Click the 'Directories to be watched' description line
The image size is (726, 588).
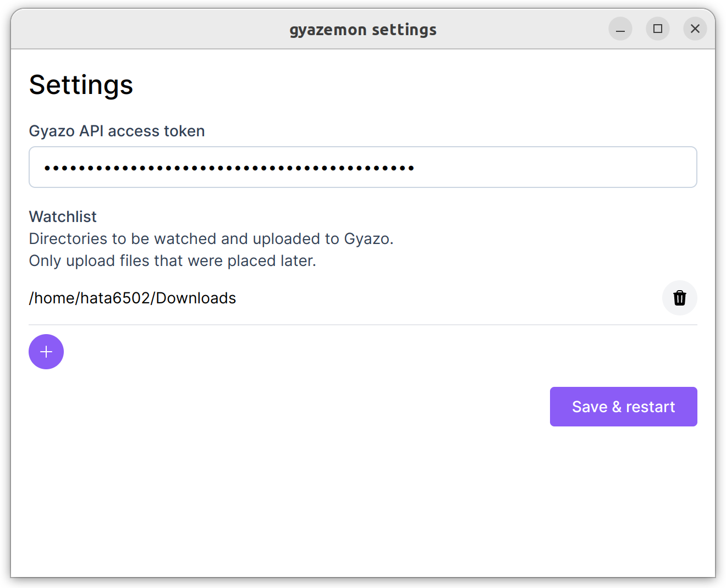click(211, 239)
